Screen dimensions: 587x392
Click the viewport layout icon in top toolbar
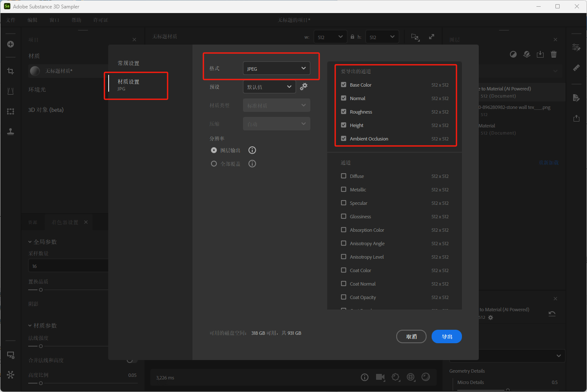pos(415,37)
